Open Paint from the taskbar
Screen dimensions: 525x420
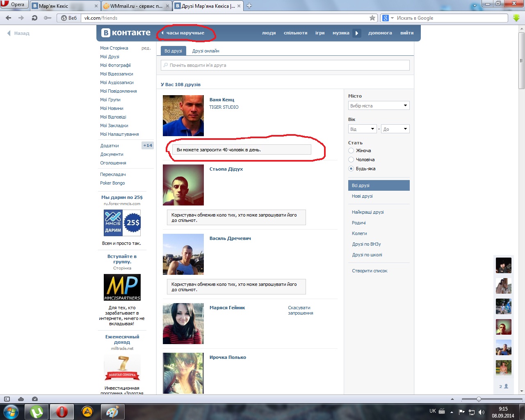112,411
